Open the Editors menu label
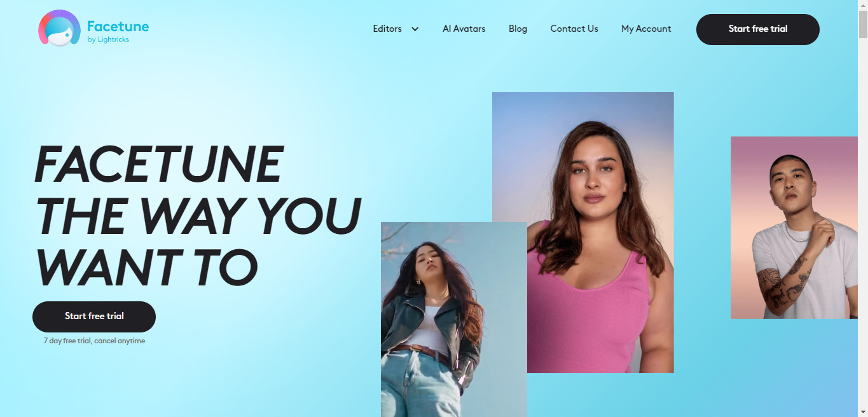The height and width of the screenshot is (417, 868). pyautogui.click(x=387, y=29)
